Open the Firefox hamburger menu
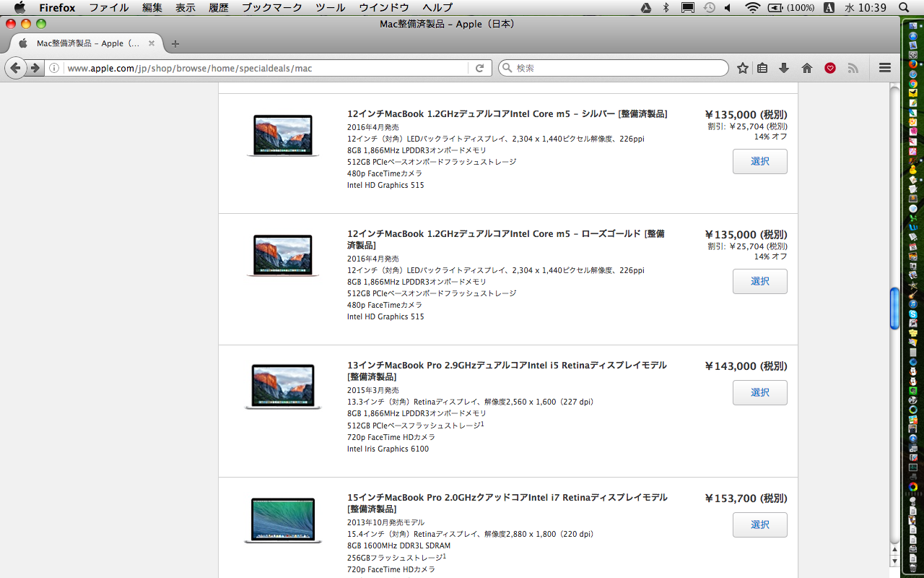 885,68
